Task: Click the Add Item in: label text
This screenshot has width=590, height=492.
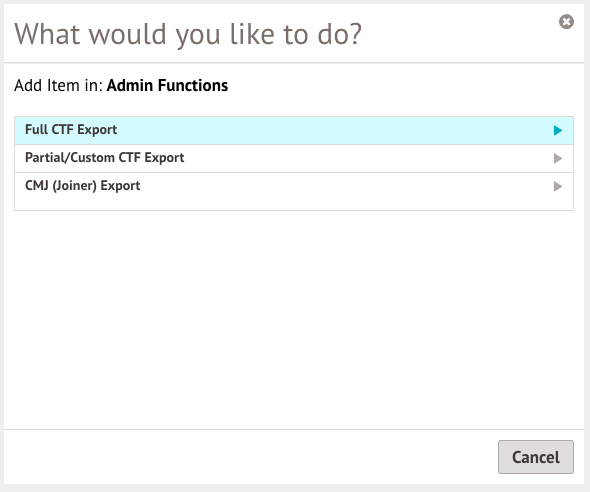Action: point(58,85)
